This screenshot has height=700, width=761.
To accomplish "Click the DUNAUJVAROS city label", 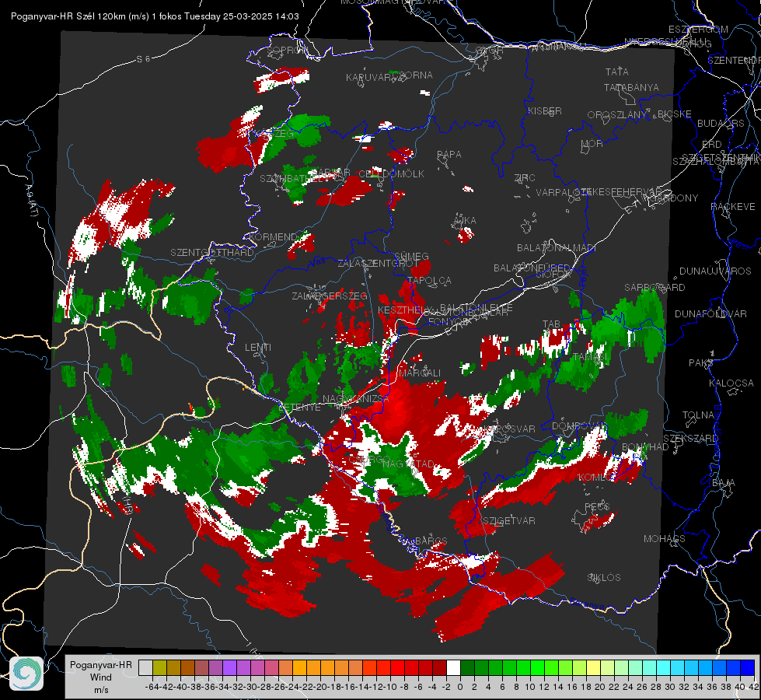I will (x=715, y=271).
